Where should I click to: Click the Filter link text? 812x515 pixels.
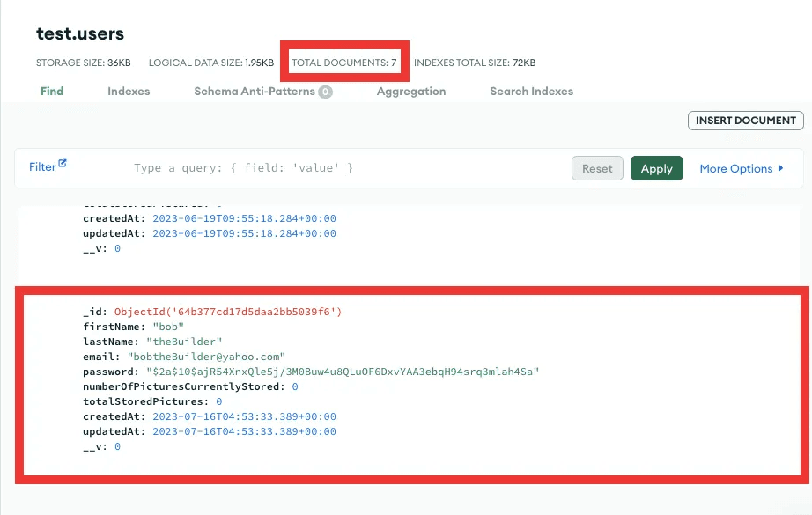click(42, 166)
